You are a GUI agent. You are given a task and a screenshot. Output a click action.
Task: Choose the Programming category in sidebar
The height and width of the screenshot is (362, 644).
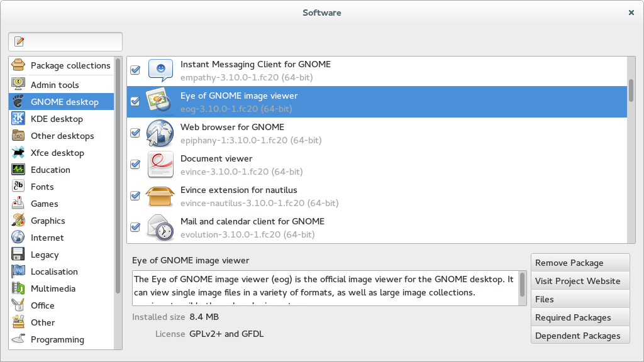point(57,339)
